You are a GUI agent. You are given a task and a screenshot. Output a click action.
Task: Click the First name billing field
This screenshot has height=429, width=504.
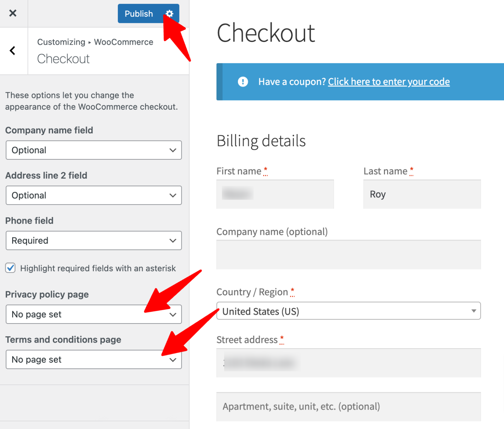275,194
